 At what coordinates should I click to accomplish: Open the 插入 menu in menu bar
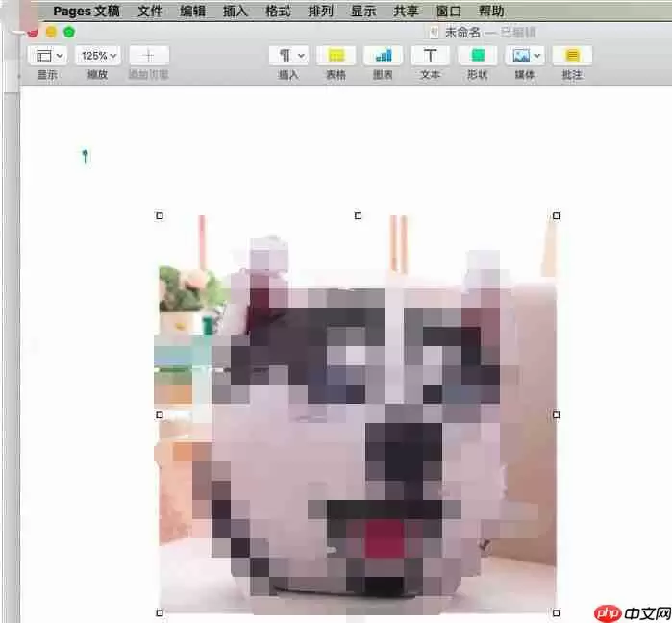click(236, 11)
